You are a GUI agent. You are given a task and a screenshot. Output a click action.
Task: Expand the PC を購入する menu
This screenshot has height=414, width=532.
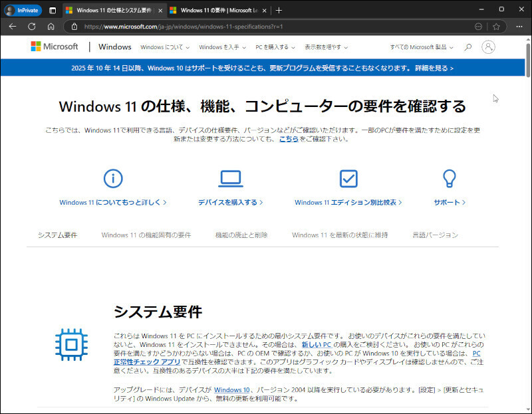[x=275, y=47]
